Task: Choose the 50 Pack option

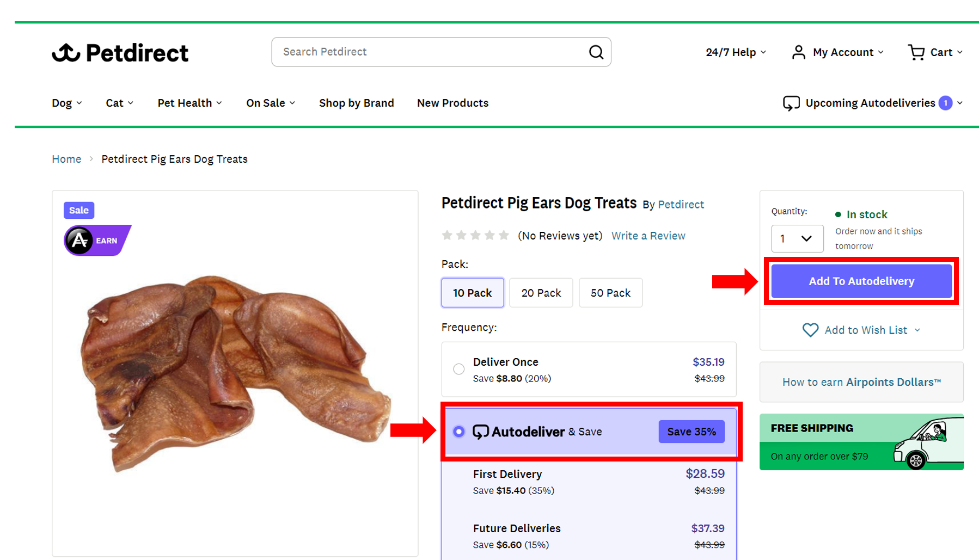Action: (610, 293)
